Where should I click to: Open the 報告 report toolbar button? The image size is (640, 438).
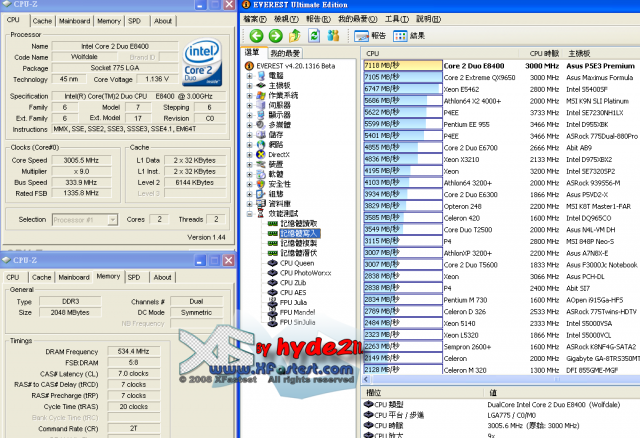pyautogui.click(x=370, y=36)
